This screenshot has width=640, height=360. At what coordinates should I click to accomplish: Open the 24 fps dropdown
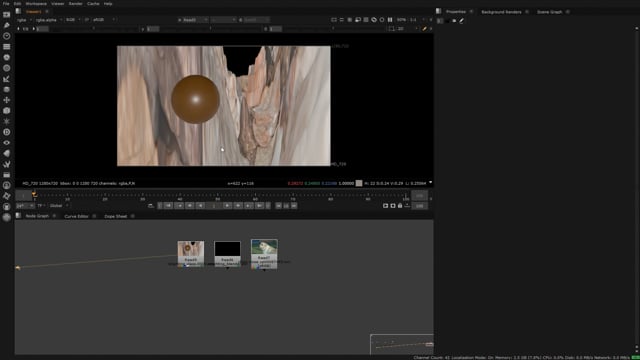point(24,206)
